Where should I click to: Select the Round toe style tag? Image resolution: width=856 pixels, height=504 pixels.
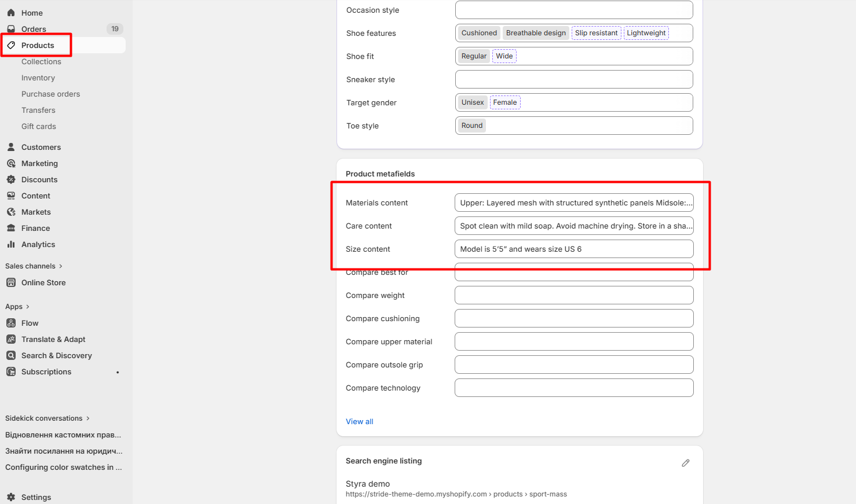(x=472, y=126)
